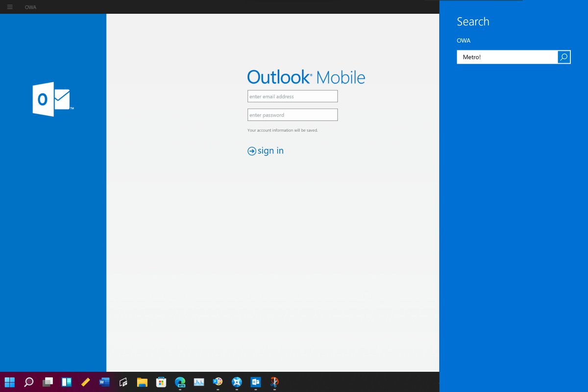Click the Outlook logo in the blue sidebar
The image size is (588, 392).
click(x=53, y=100)
